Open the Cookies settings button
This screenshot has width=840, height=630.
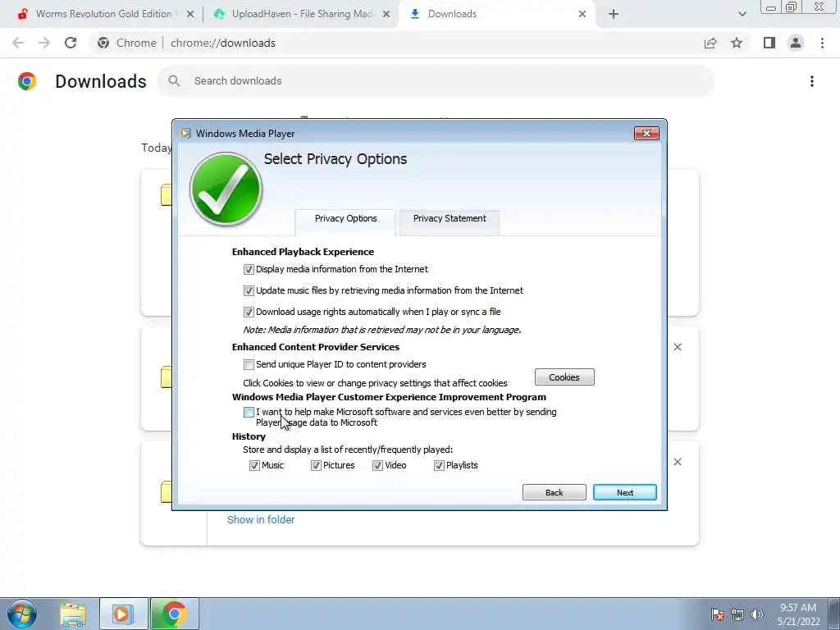coord(564,377)
